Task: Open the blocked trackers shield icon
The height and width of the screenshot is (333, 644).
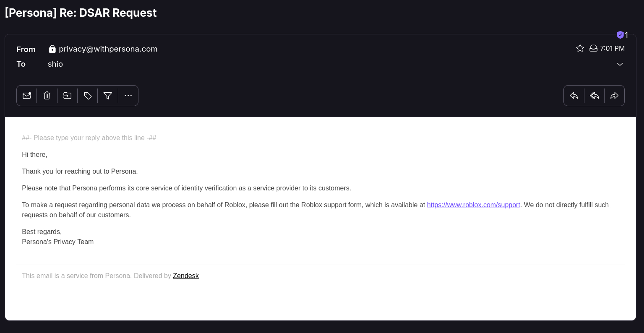Action: 620,35
